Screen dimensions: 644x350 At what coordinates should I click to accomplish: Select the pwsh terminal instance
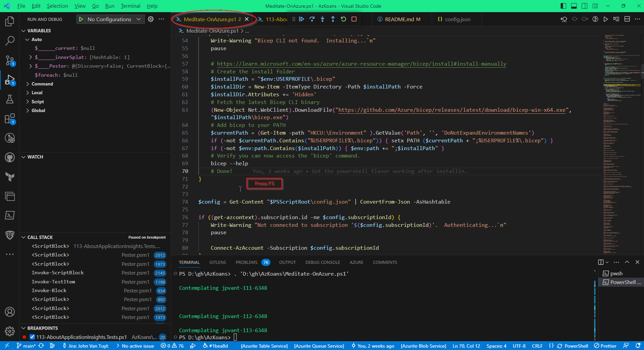(x=621, y=273)
